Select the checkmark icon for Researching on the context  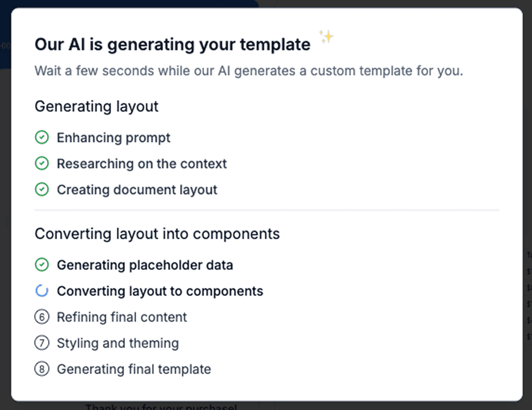click(41, 163)
